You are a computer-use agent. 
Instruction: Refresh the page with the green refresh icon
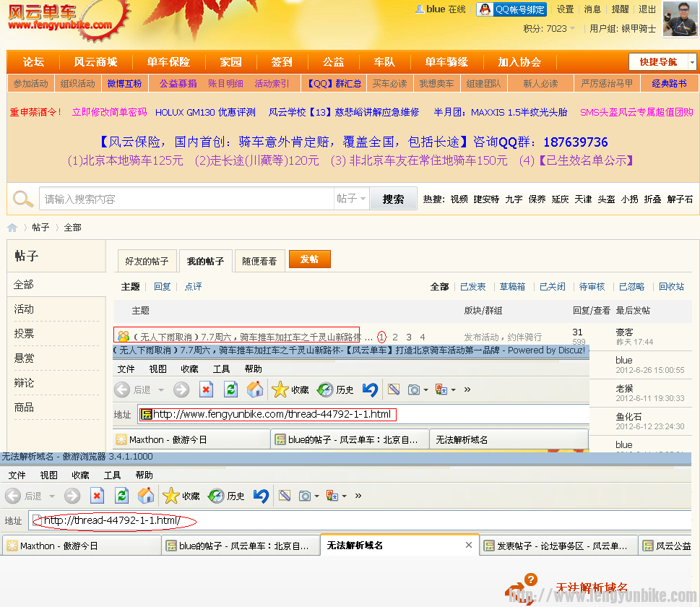tap(121, 495)
